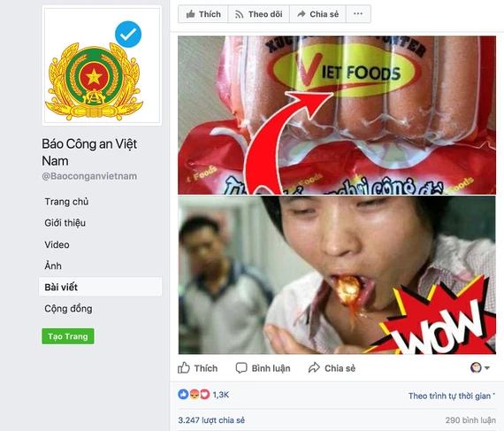The width and height of the screenshot is (504, 431).
Task: Select Giới thiệu in the sidebar
Action: click(65, 223)
